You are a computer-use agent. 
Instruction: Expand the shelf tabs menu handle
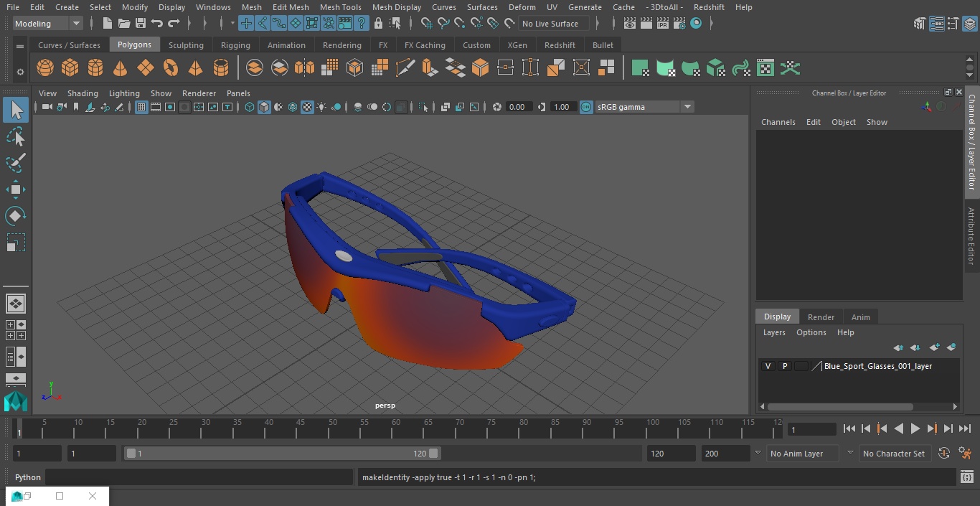coord(20,46)
